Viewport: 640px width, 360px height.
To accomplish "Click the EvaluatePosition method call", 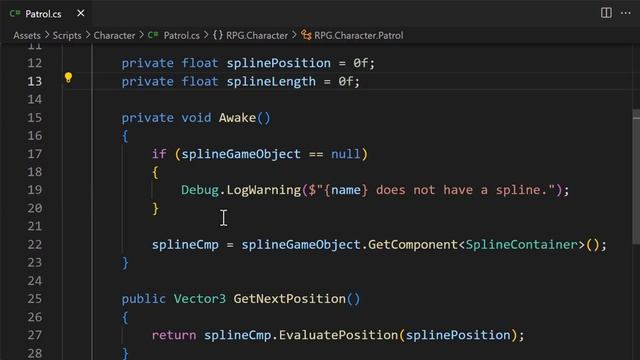I will tap(338, 335).
